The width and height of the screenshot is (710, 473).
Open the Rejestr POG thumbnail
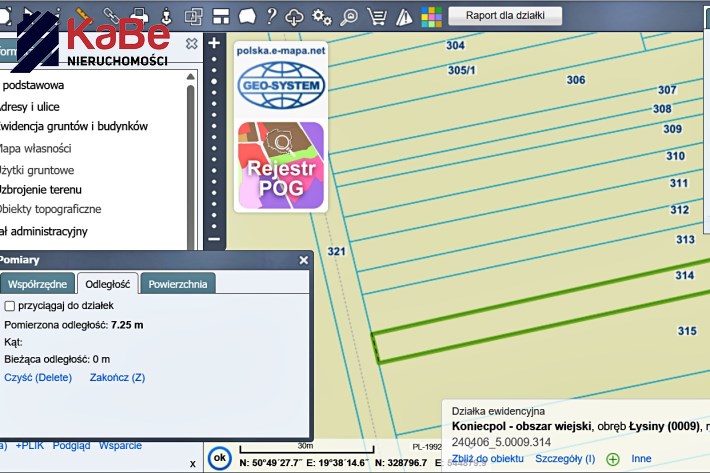coord(280,165)
